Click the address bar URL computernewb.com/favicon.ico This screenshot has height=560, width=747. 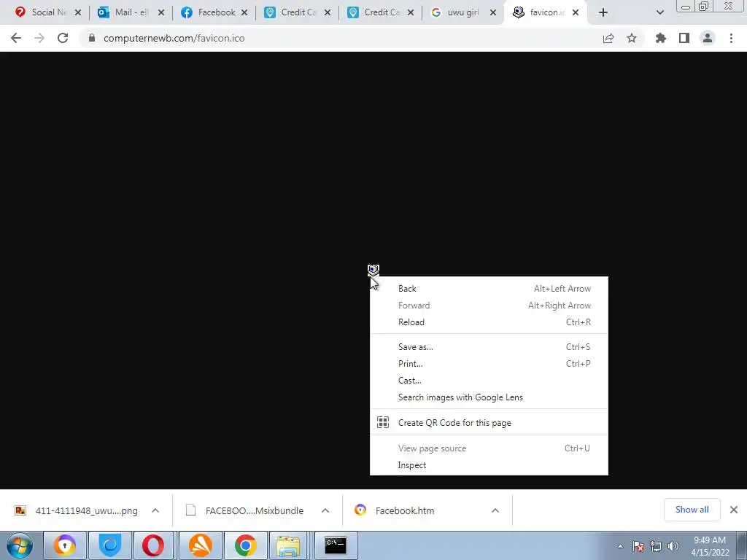pos(174,38)
